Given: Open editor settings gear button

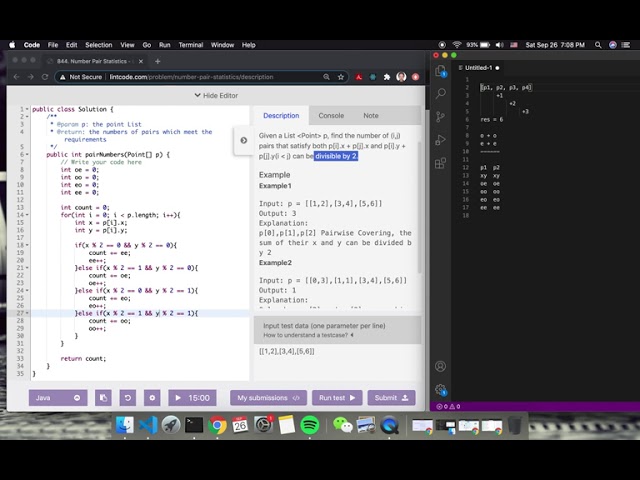Looking at the screenshot, I should click(x=152, y=398).
